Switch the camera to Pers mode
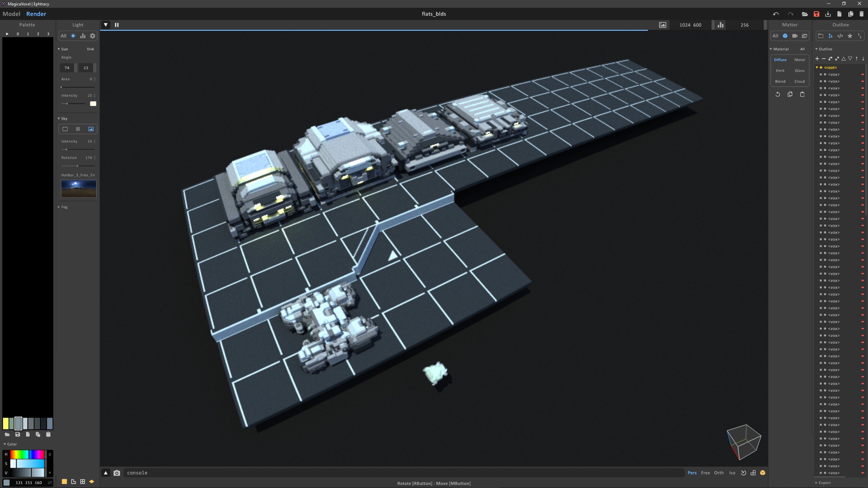The image size is (868, 488). tap(692, 473)
